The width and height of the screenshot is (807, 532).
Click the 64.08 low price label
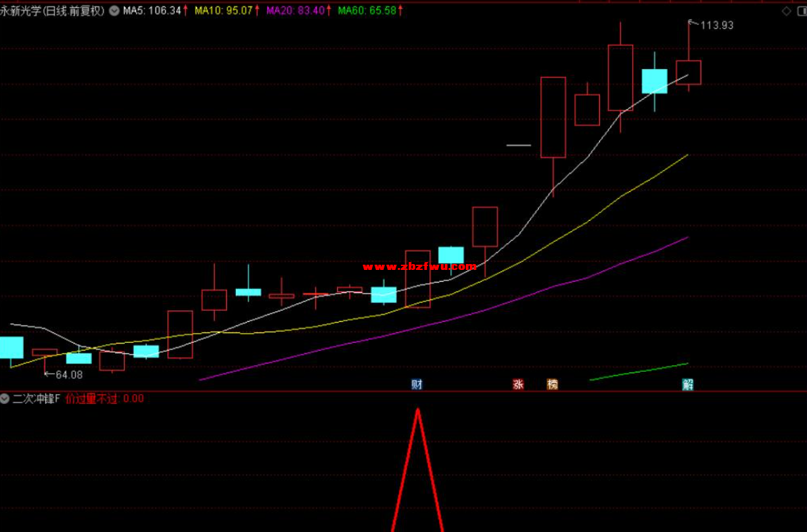point(68,375)
